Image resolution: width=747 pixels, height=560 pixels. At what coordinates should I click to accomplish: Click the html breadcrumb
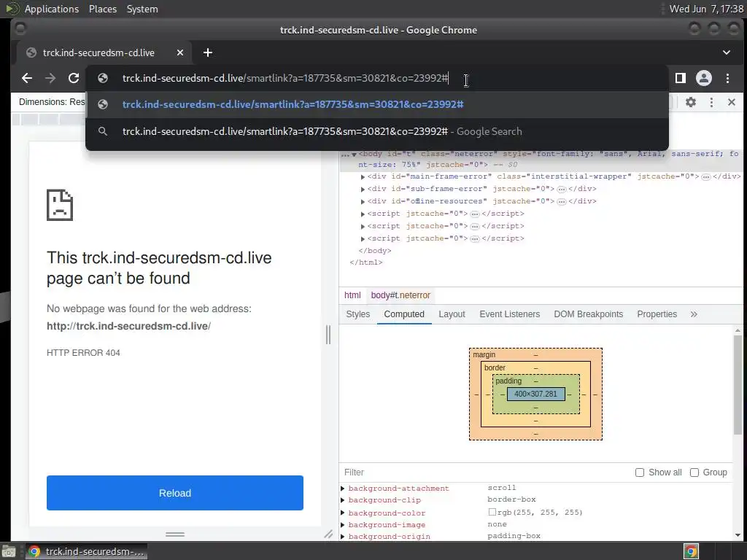(352, 295)
